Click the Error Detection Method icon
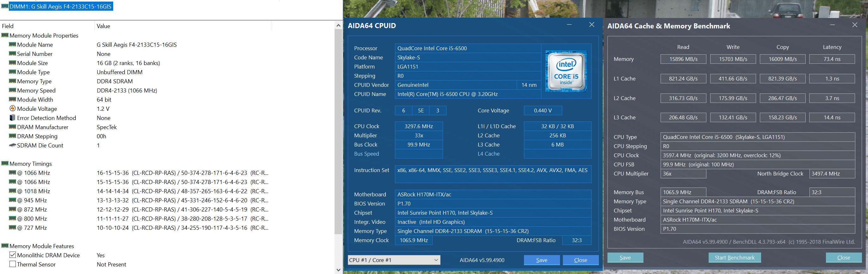Screen dimensions: 868x274 click(12, 118)
